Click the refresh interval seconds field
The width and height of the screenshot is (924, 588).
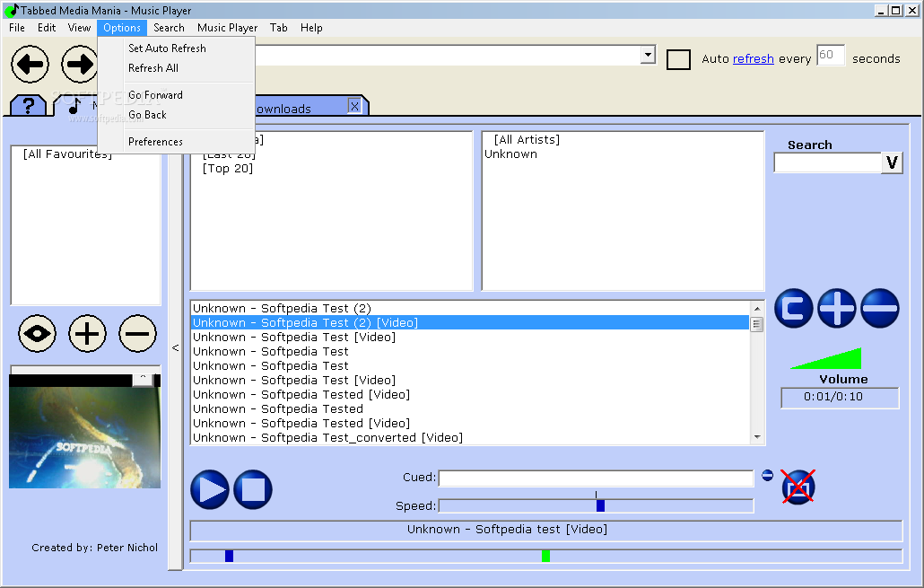click(831, 55)
